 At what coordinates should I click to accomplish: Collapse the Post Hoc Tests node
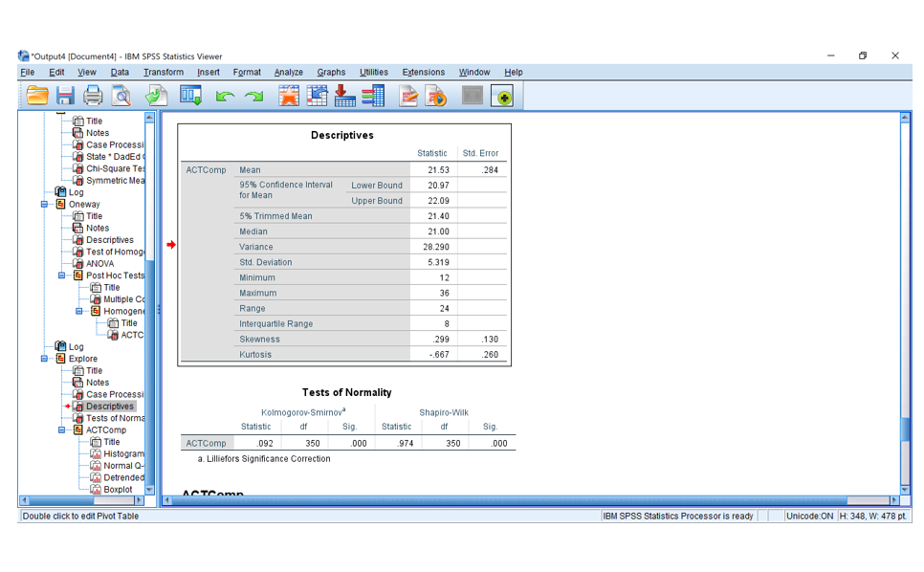[61, 275]
